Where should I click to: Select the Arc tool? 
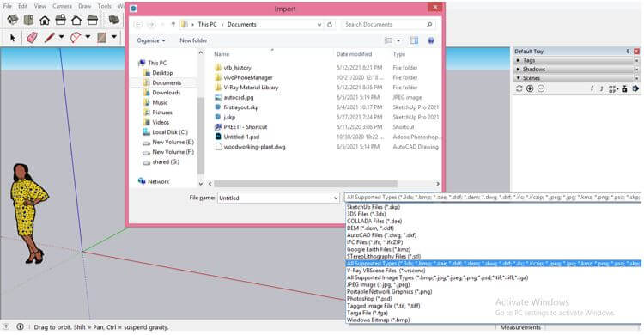point(76,38)
